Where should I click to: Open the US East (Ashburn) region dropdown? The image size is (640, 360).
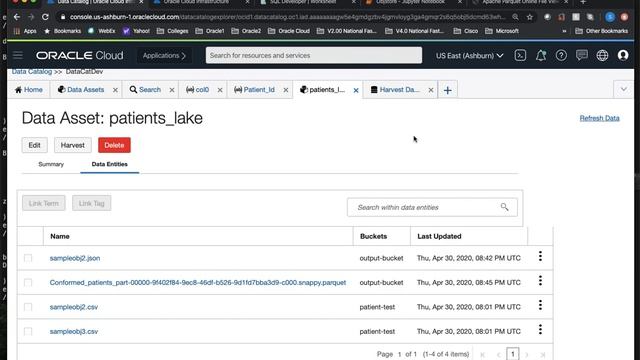point(469,56)
